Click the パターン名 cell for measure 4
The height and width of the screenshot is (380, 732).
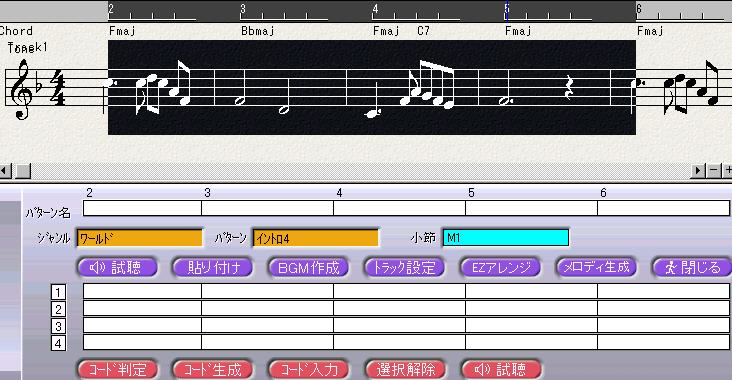click(x=399, y=208)
